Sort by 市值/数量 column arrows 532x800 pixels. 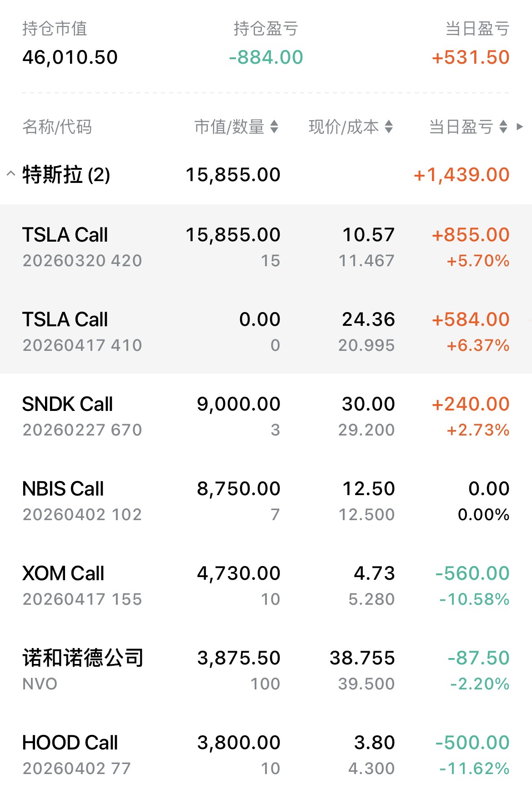274,127
